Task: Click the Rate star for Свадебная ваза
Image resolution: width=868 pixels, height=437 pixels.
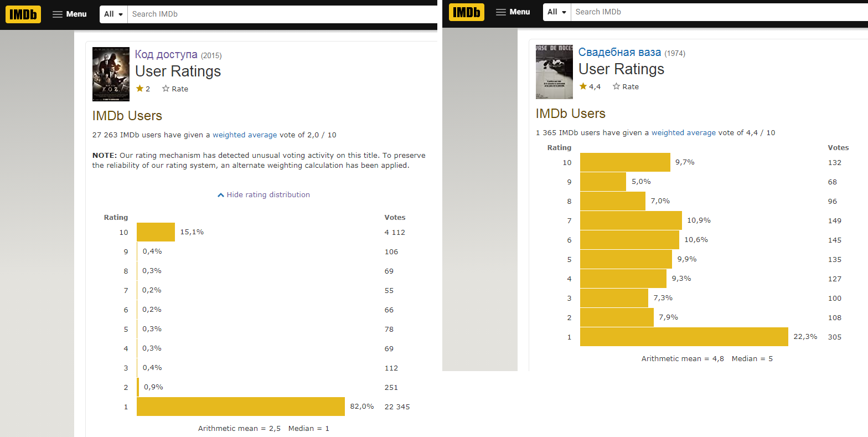Action: [616, 86]
